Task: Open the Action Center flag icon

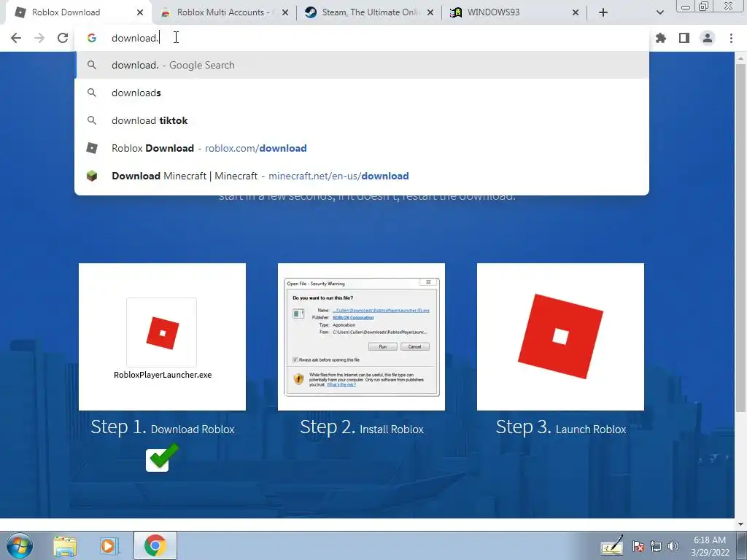Action: point(638,546)
